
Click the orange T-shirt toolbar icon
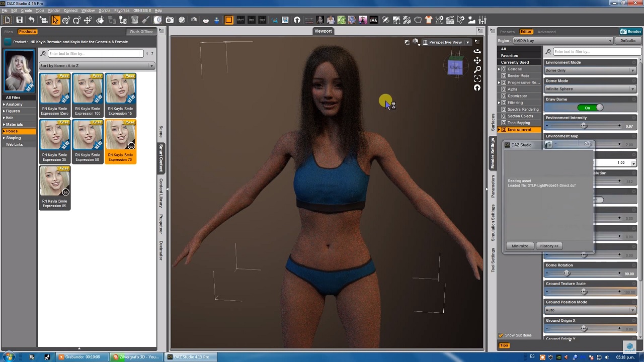coord(428,20)
